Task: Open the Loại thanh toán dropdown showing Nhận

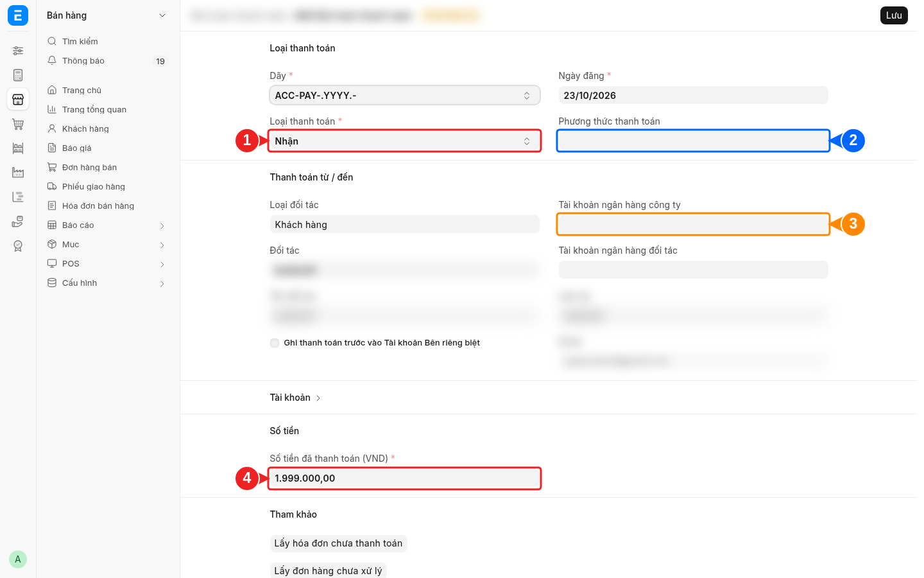Action: pos(405,141)
